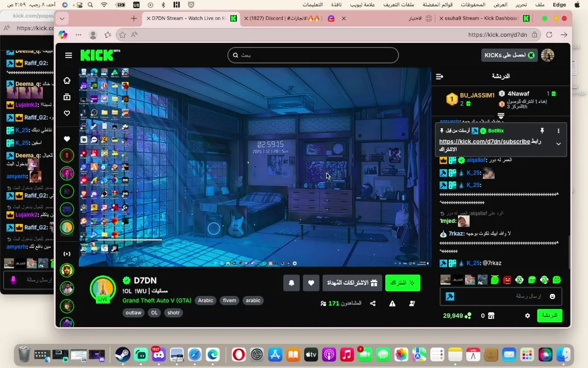Viewport: 588px width, 368px height.
Task: Select the shotr tag
Action: [x=173, y=312]
